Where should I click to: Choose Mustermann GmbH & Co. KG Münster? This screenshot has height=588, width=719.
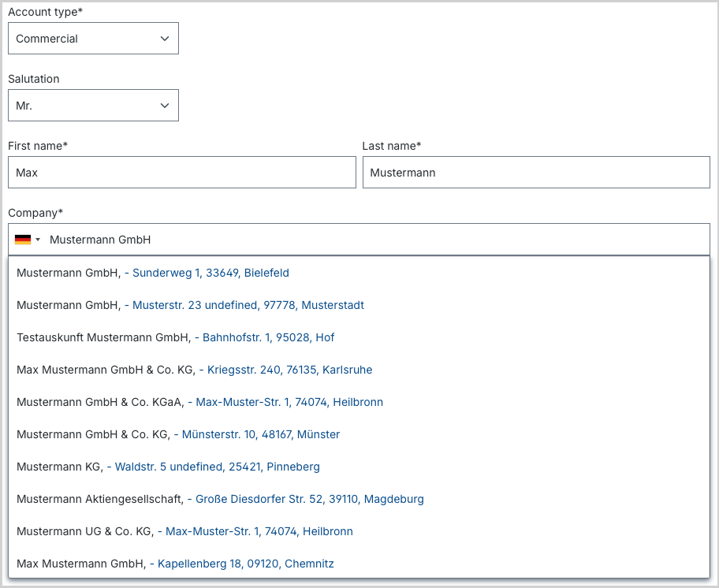pos(359,434)
